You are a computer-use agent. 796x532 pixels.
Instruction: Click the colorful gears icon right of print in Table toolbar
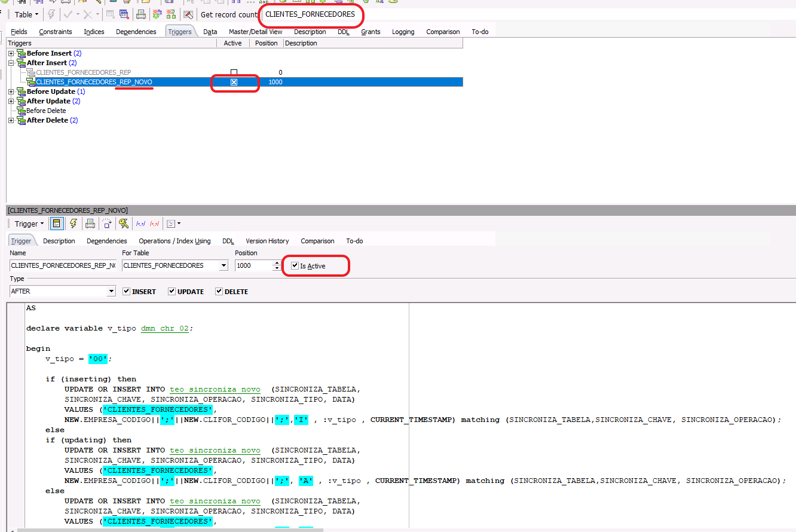pyautogui.click(x=157, y=14)
